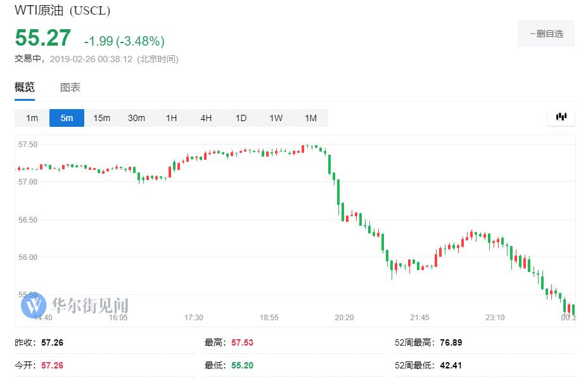This screenshot has height=390, width=588.
Task: Click the 21:45 time axis label
Action: 419,318
